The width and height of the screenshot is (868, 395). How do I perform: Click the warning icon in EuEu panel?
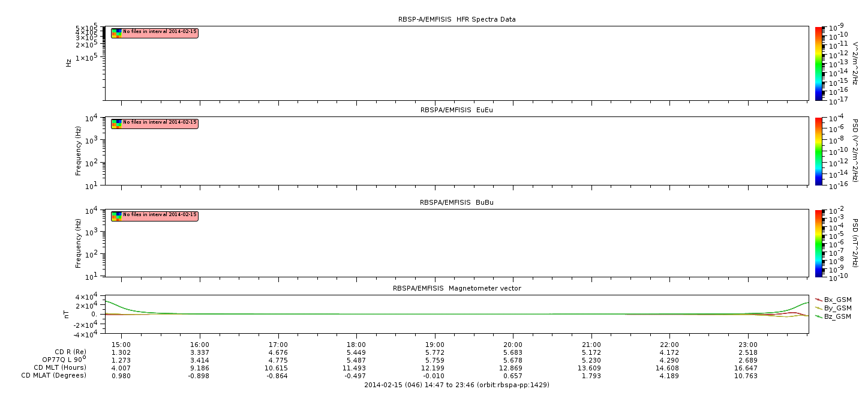(x=116, y=123)
